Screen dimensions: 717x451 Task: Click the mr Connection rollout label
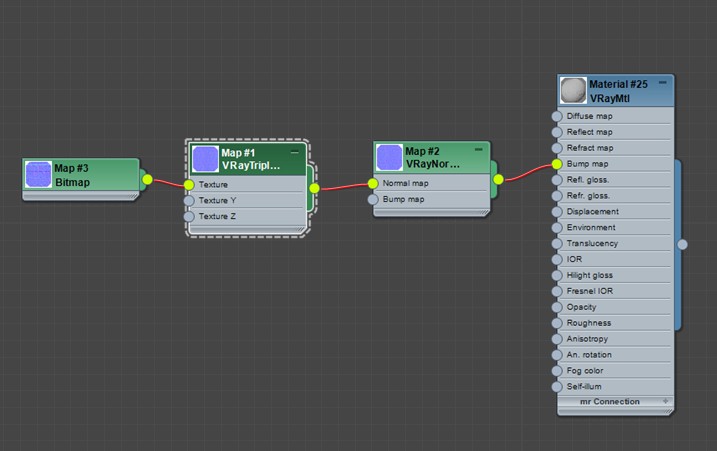(610, 401)
